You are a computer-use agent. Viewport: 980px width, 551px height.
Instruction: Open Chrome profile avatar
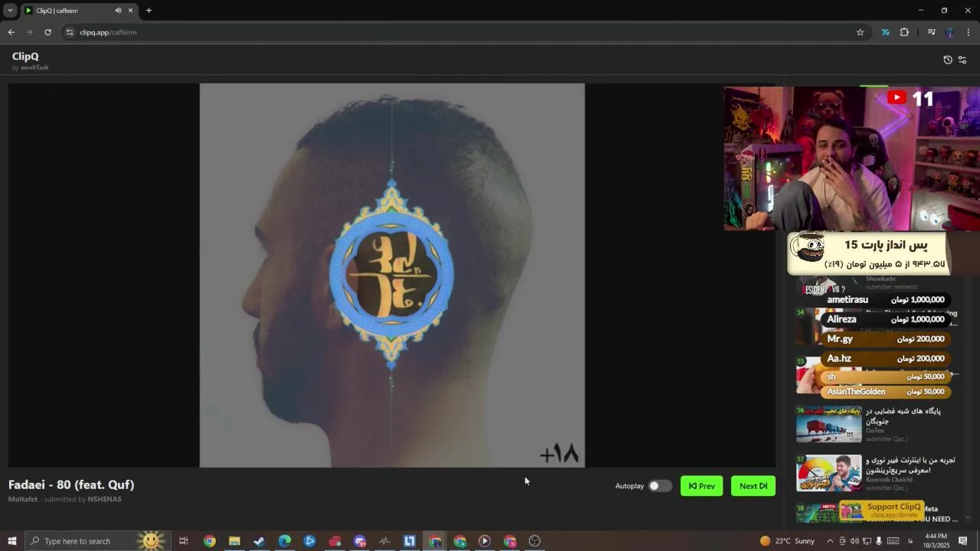click(x=949, y=32)
